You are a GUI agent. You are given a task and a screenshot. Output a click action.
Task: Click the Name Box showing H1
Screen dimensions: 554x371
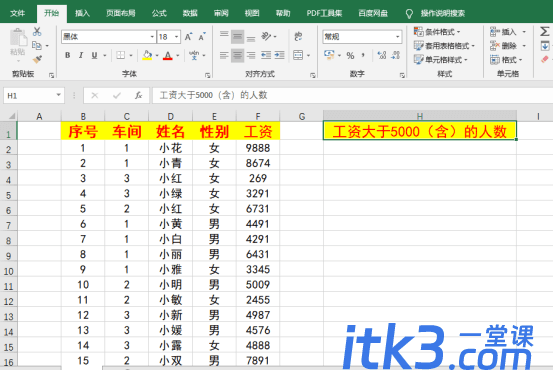pyautogui.click(x=34, y=95)
